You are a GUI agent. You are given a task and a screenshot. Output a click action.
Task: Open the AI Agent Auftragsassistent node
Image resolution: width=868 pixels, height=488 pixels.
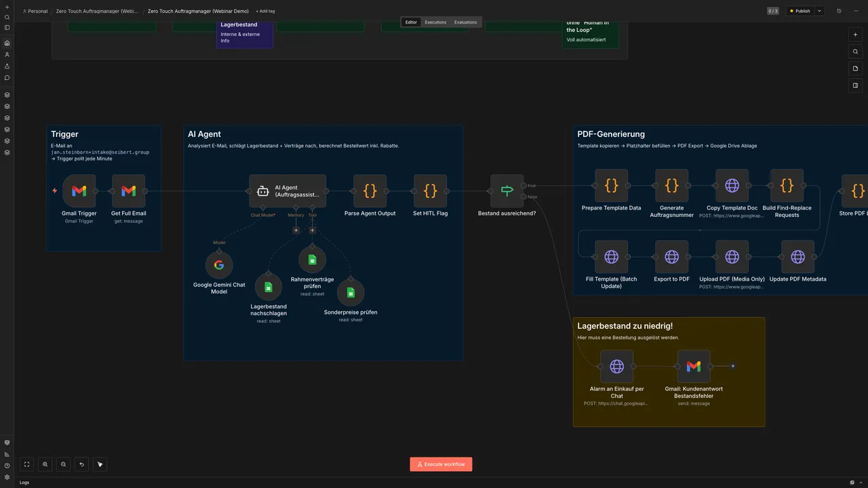point(288,190)
